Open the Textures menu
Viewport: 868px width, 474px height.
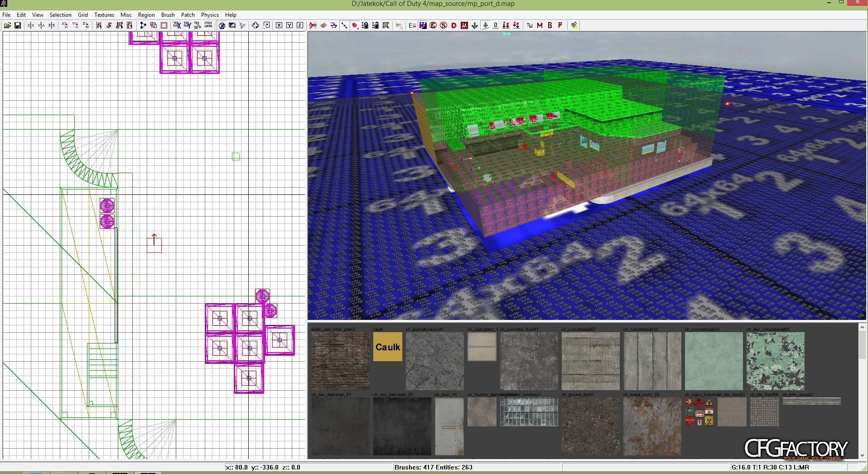pyautogui.click(x=104, y=15)
